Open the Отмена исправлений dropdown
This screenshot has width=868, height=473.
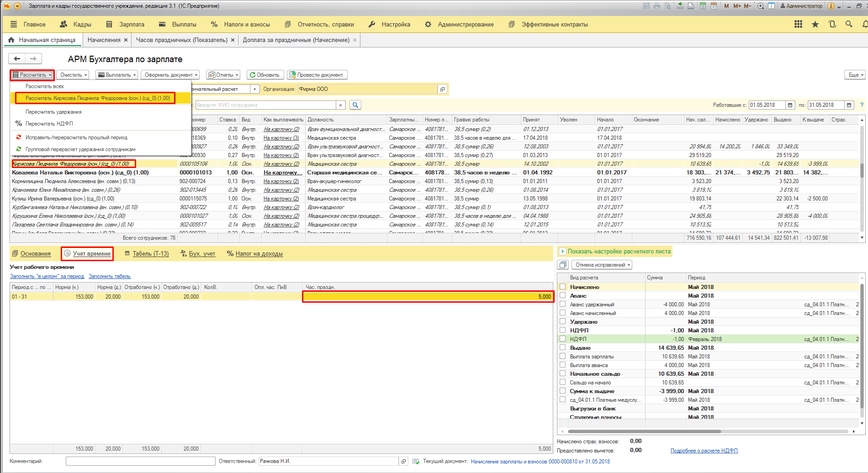pyautogui.click(x=603, y=265)
